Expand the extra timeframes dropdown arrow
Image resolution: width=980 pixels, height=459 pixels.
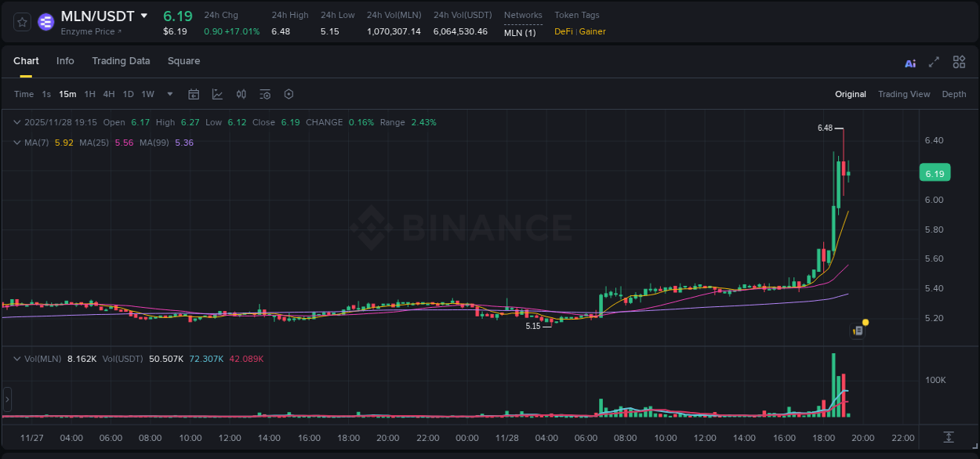point(169,94)
